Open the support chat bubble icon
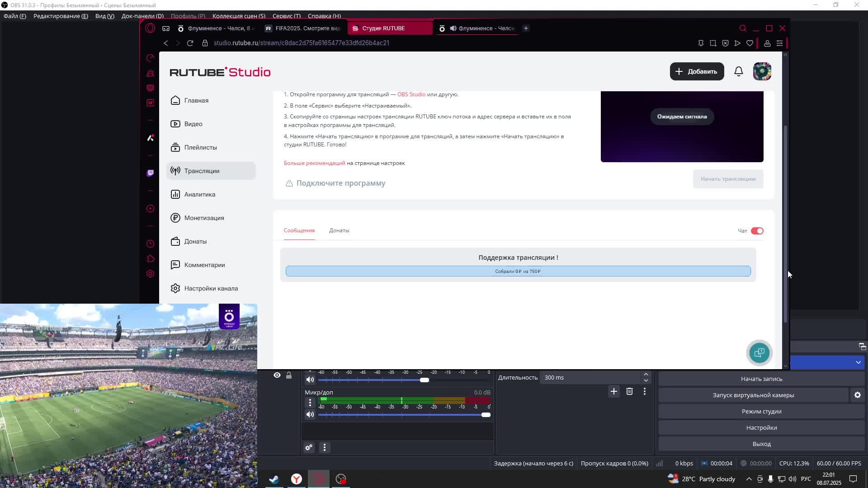The width and height of the screenshot is (868, 488). pos(759,353)
